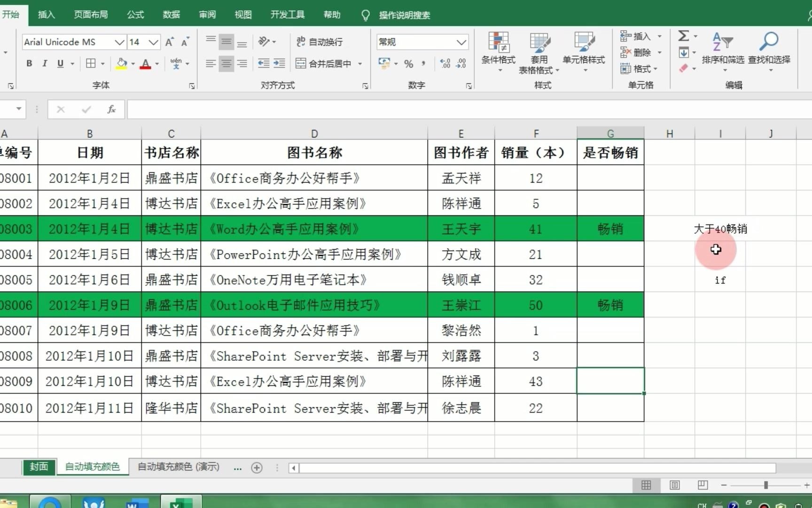Viewport: 812px width, 508px height.
Task: Click the accounting number format icon
Action: tap(384, 63)
